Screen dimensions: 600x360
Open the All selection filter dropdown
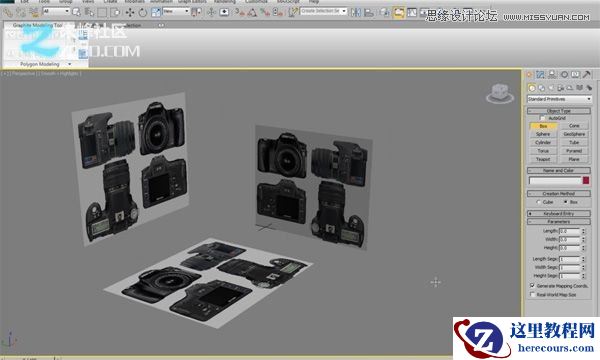[56, 11]
